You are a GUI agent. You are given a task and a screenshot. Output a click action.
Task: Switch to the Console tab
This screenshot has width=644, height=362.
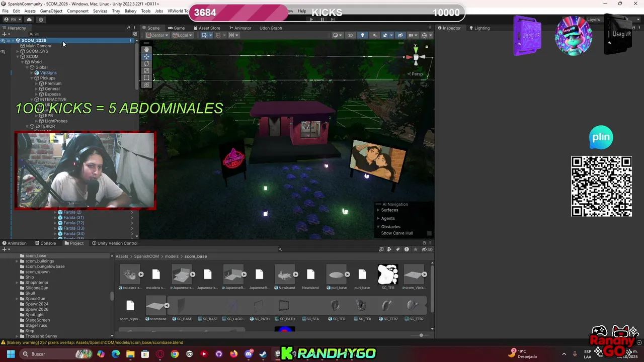pyautogui.click(x=45, y=243)
